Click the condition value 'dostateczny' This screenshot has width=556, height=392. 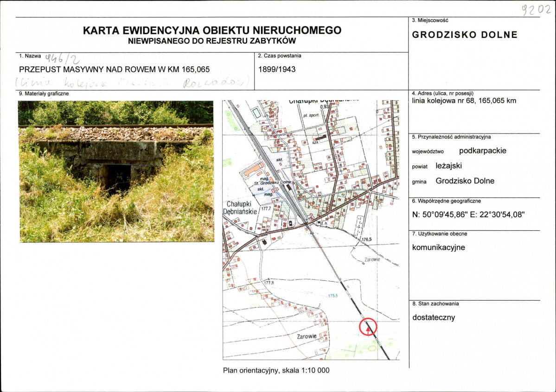433,317
